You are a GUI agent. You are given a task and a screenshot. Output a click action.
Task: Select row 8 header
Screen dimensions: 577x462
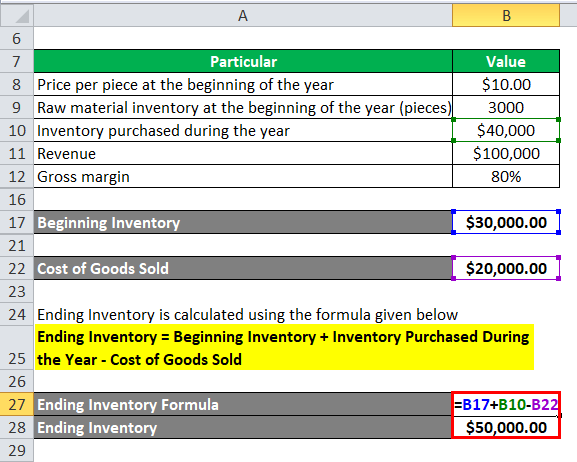pyautogui.click(x=17, y=84)
